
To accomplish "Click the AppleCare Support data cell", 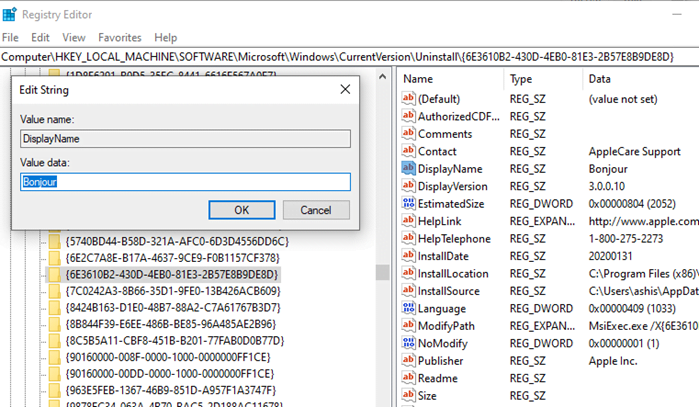I will pos(634,151).
